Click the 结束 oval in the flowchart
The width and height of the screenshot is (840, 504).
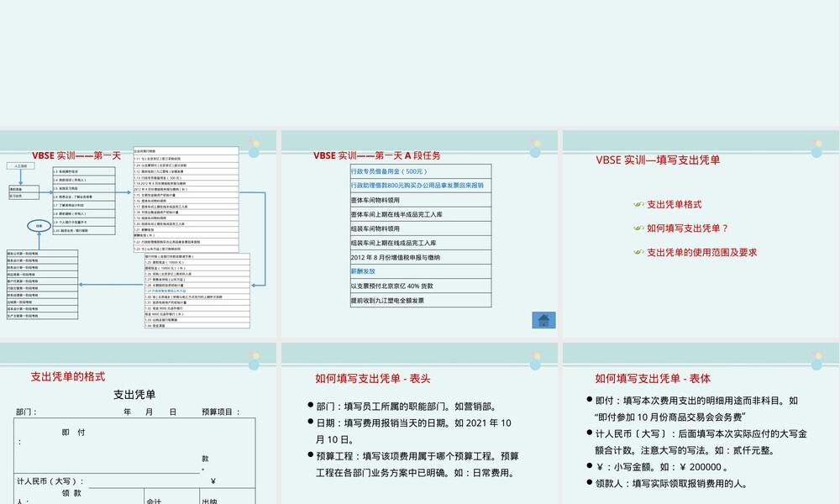[x=39, y=226]
